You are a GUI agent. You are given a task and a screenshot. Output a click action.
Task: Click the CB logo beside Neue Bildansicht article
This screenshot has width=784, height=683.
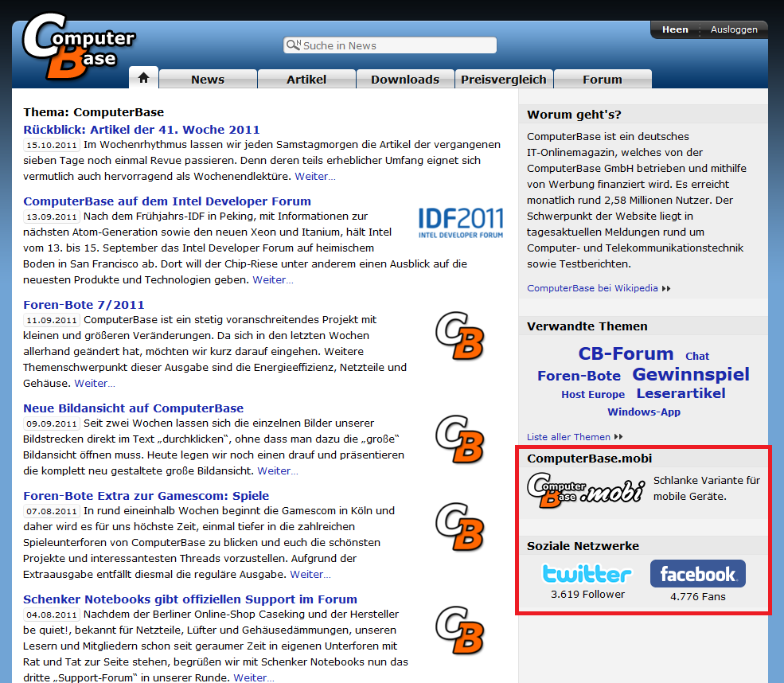[x=459, y=439]
